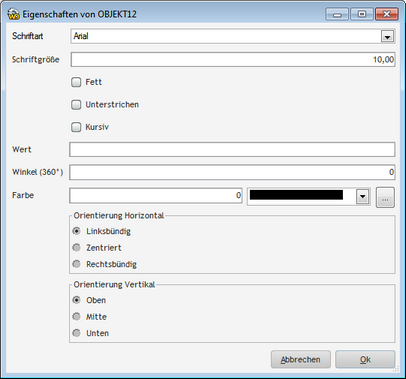The height and width of the screenshot is (379, 406).
Task: Confirm with the Ok button
Action: [365, 359]
